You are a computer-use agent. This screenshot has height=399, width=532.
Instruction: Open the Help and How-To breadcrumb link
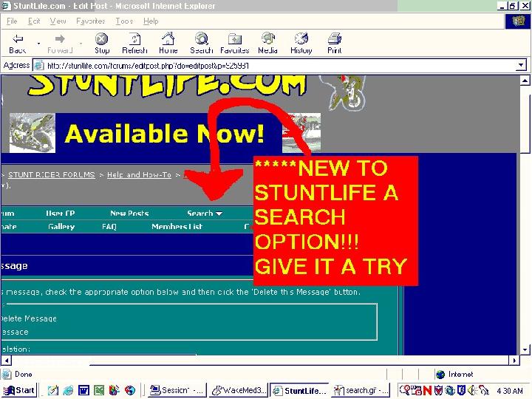click(139, 174)
